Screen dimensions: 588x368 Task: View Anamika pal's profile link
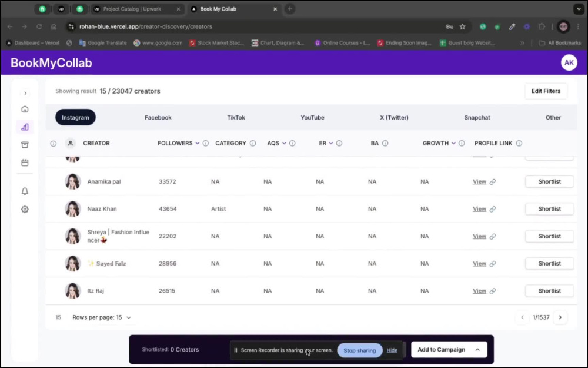(479, 182)
